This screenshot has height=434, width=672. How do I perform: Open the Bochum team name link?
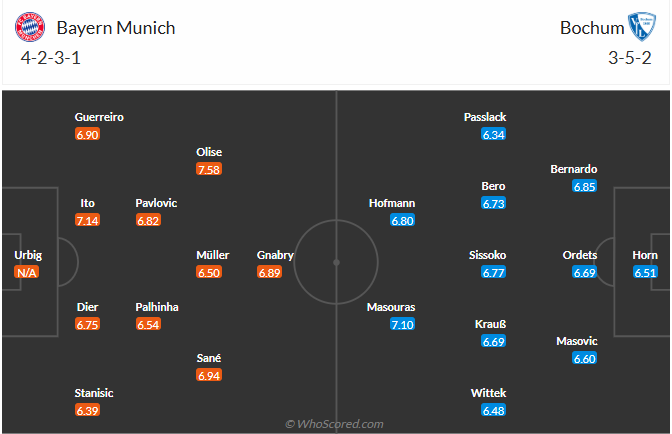[593, 28]
